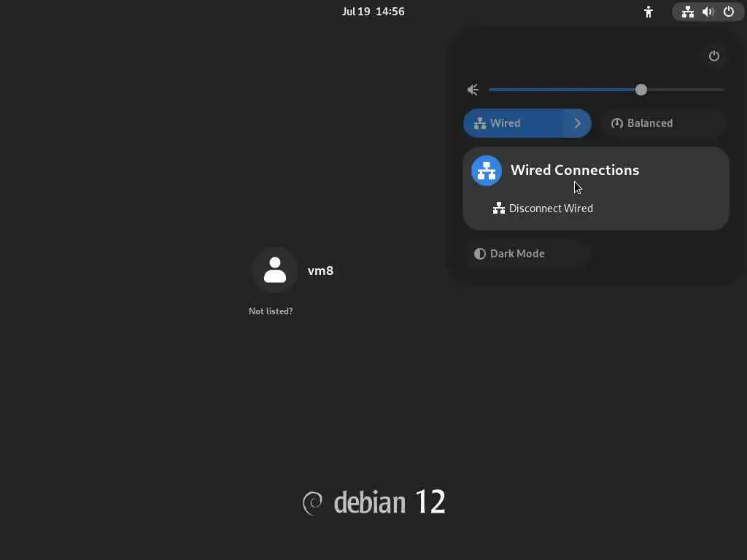This screenshot has height=560, width=747.
Task: Select the vm8 user name
Action: (321, 271)
